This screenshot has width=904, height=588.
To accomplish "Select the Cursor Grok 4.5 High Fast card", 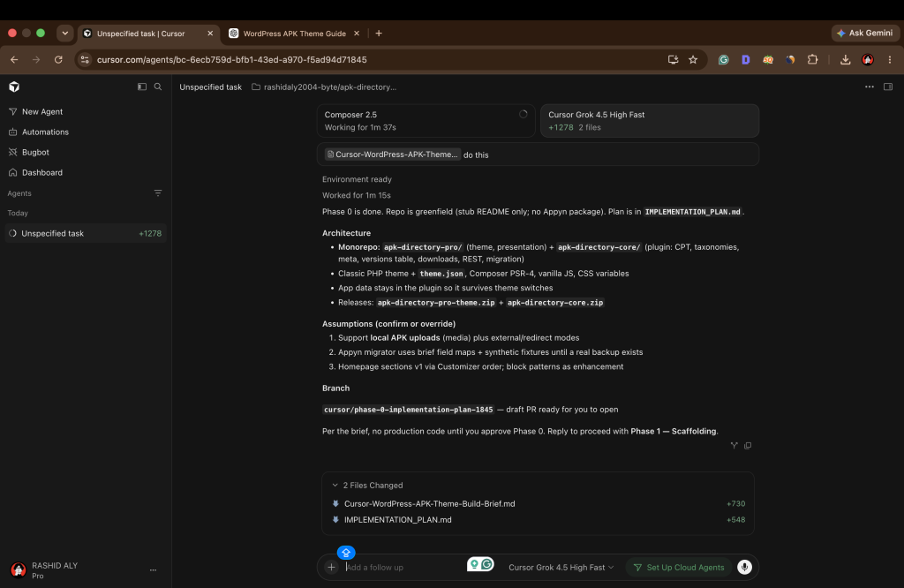I will 650,121.
